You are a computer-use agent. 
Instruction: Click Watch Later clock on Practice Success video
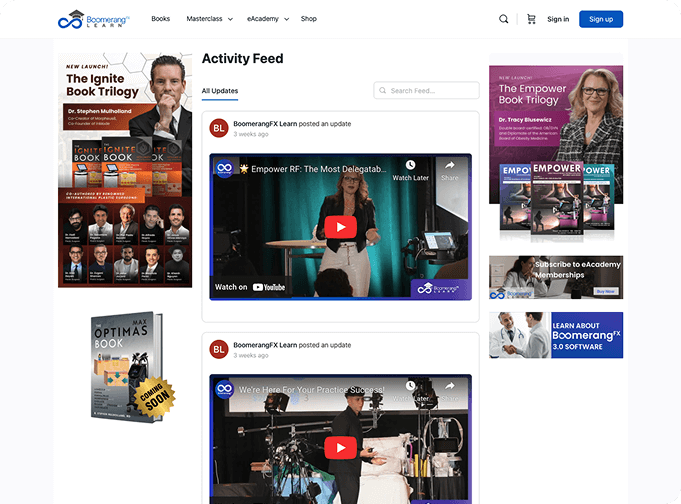(410, 386)
